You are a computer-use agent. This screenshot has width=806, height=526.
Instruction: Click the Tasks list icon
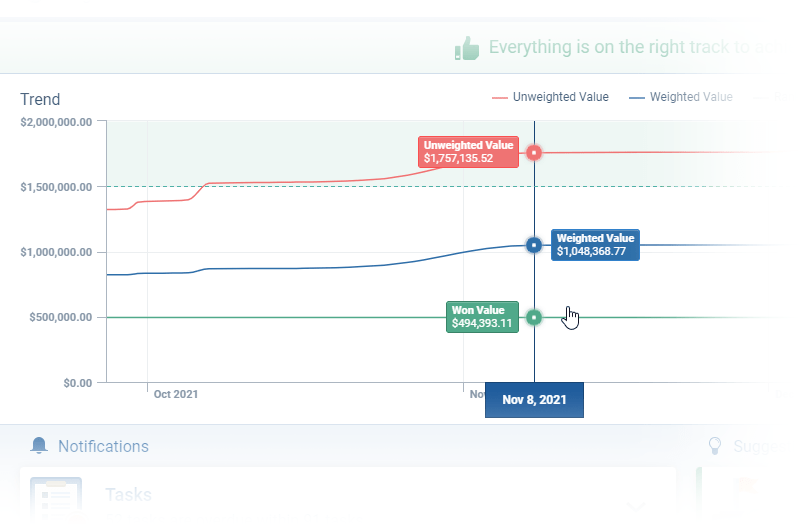click(x=55, y=498)
